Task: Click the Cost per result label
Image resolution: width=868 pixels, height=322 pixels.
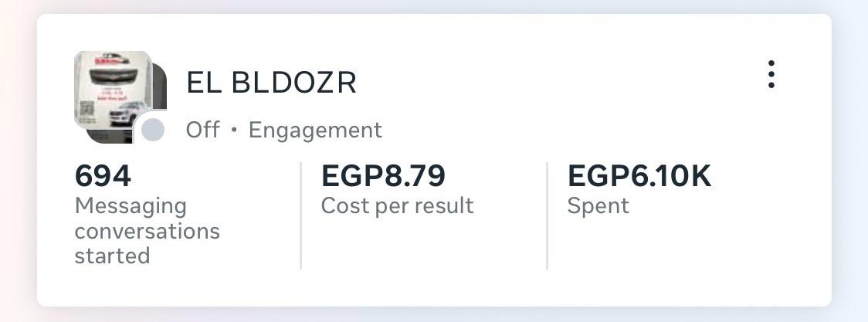Action: [x=397, y=206]
